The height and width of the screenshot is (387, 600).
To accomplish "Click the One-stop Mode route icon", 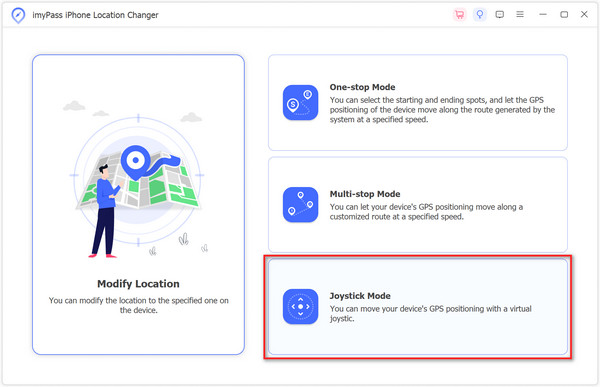I will click(x=300, y=103).
